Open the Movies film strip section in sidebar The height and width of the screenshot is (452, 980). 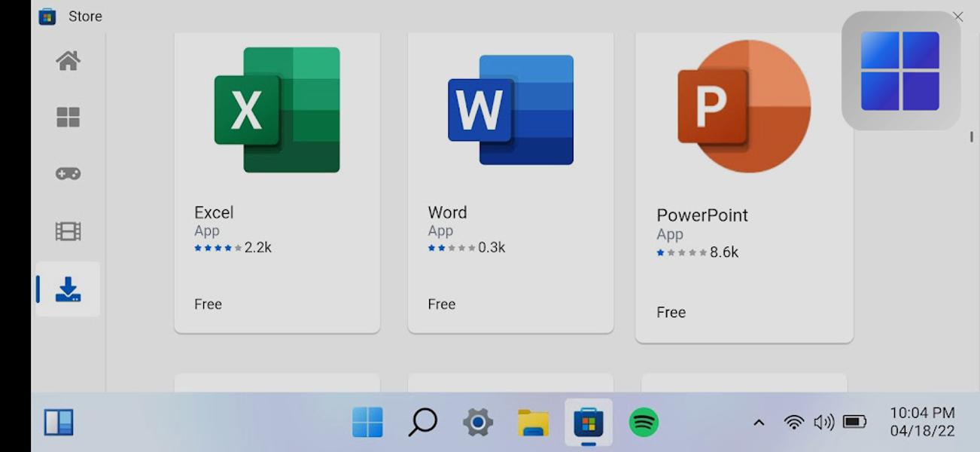point(68,231)
